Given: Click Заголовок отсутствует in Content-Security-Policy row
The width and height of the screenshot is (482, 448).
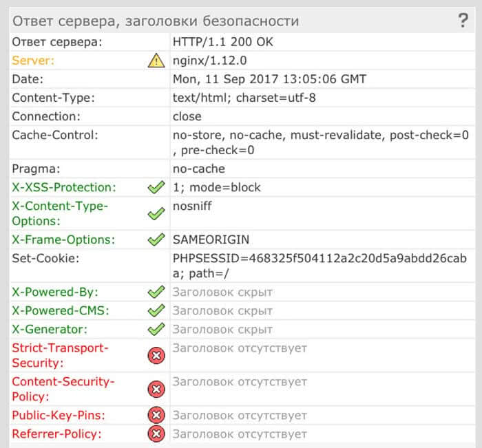Looking at the screenshot, I should pos(240,382).
